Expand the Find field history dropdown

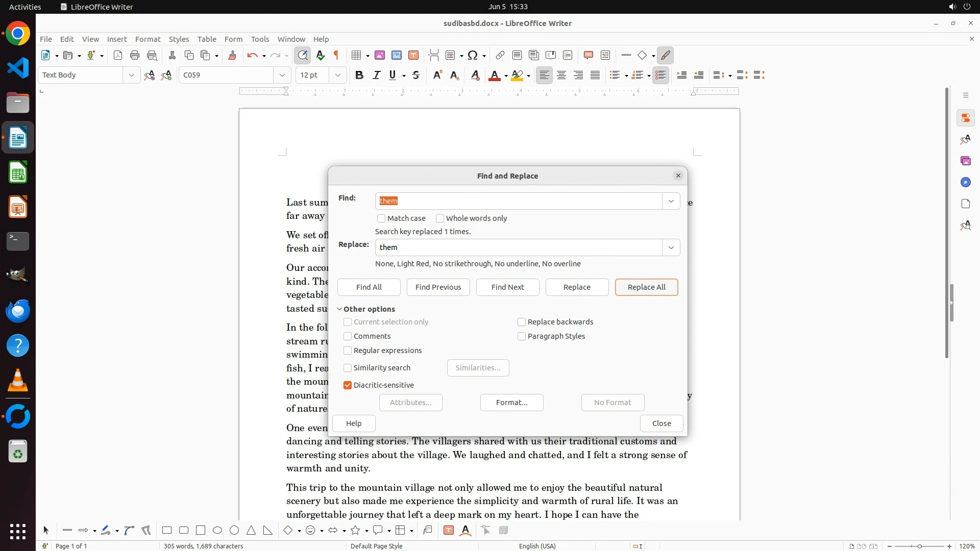click(671, 201)
